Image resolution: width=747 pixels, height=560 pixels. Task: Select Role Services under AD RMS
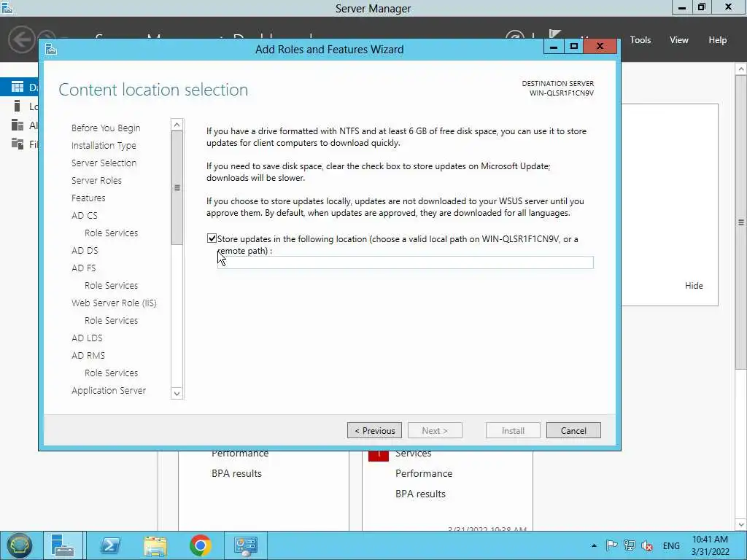[112, 373]
